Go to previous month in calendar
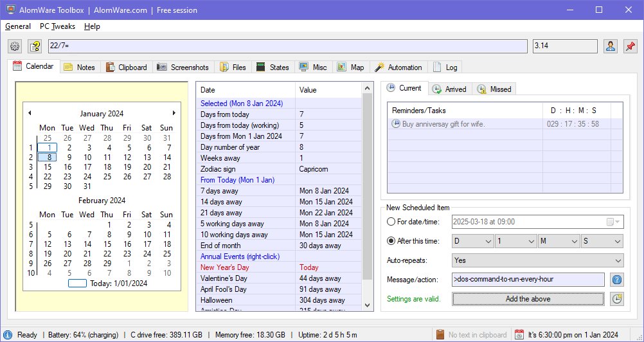The image size is (644, 342). 30,113
